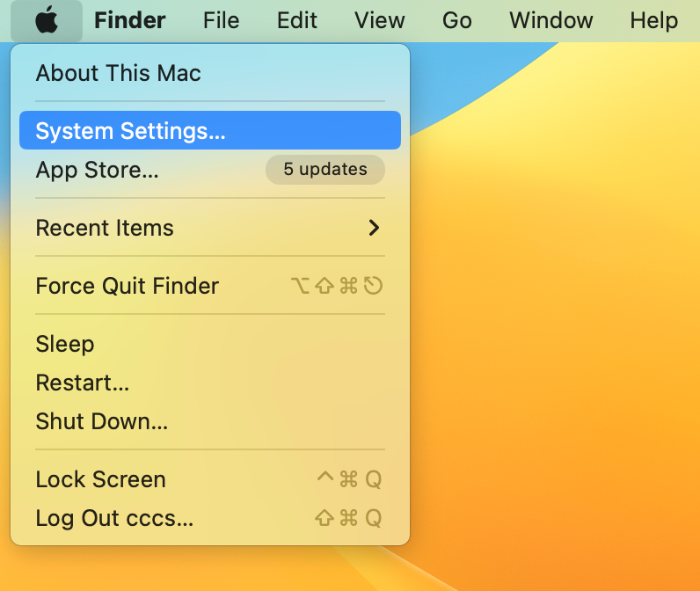Screen dimensions: 700x591
Task: Log Out user cccs
Action: tap(114, 518)
